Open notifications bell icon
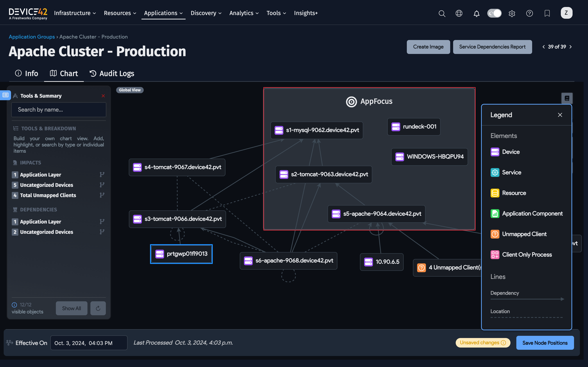The width and height of the screenshot is (588, 367). 476,13
